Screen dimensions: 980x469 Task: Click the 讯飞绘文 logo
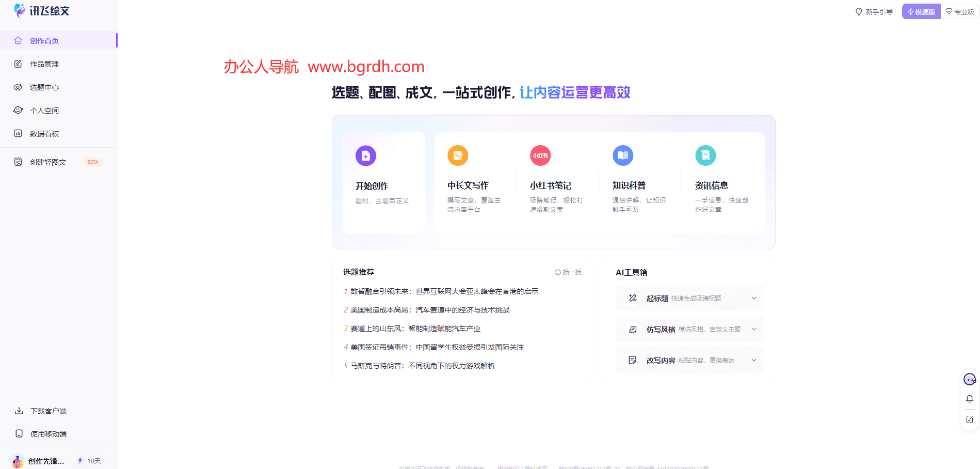tap(41, 10)
